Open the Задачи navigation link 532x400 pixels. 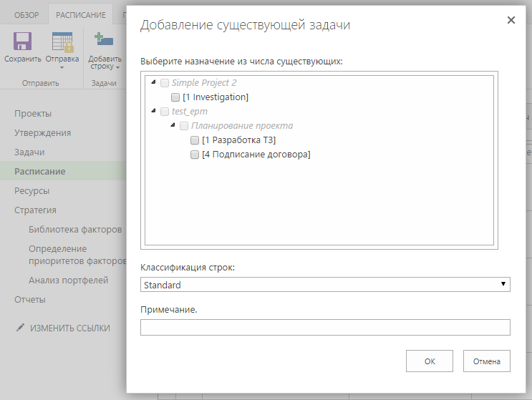tap(29, 152)
